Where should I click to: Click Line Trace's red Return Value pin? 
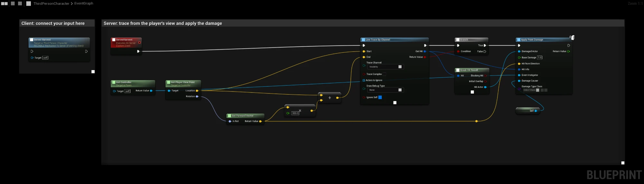tap(425, 57)
